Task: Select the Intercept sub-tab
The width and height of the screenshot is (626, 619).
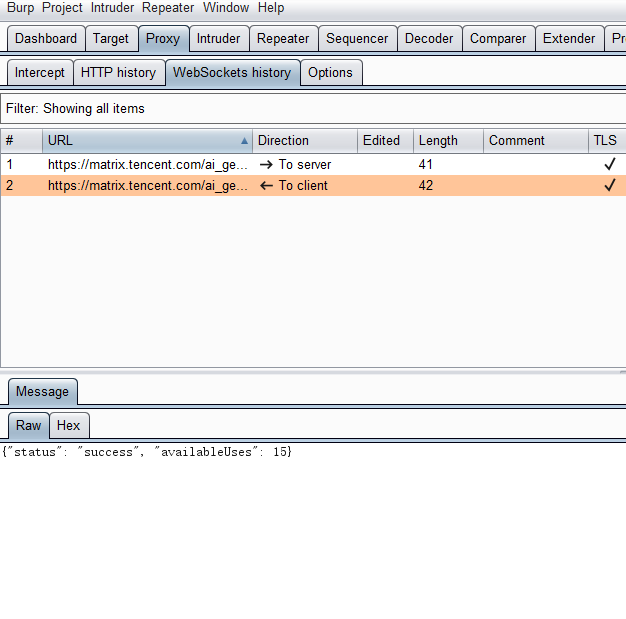Action: pos(40,73)
